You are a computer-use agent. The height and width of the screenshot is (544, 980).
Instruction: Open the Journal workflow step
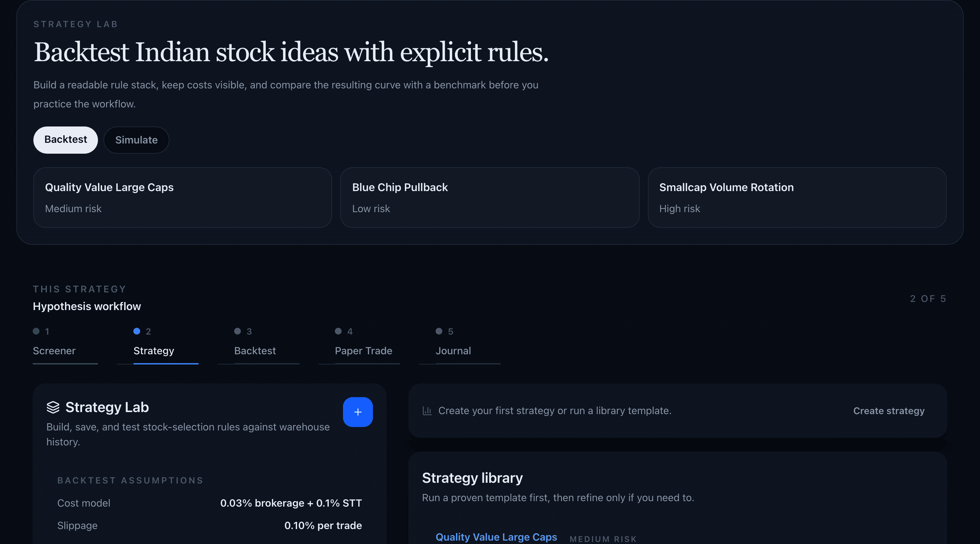pos(468,344)
